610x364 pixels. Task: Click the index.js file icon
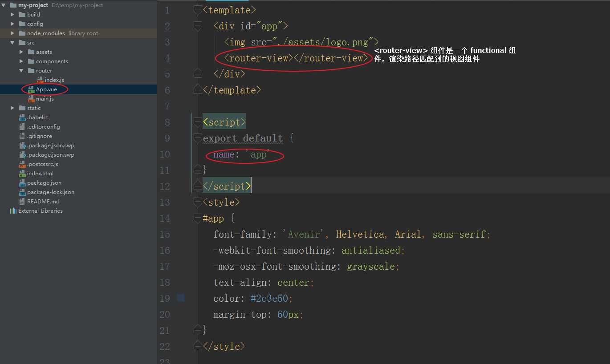click(40, 80)
